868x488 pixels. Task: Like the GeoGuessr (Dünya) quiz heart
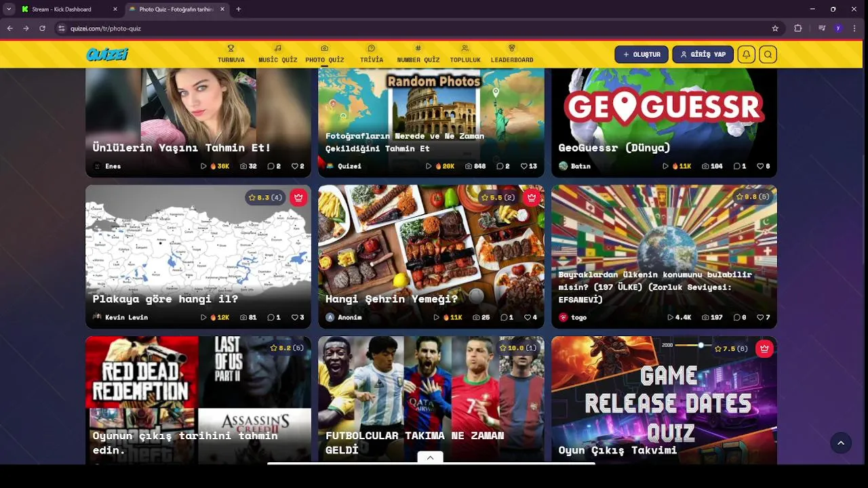tap(761, 166)
